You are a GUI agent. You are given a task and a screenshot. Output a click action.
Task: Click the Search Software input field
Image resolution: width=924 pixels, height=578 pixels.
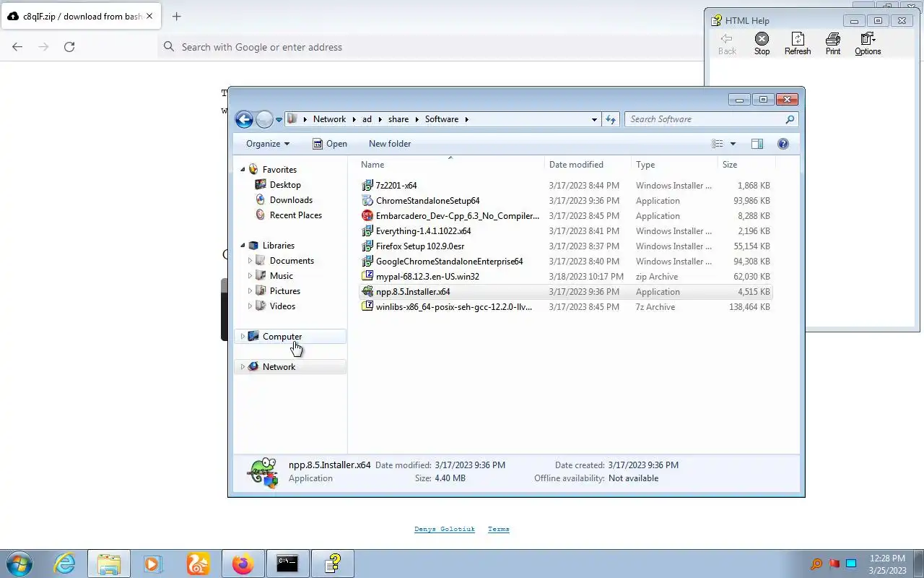coord(706,119)
